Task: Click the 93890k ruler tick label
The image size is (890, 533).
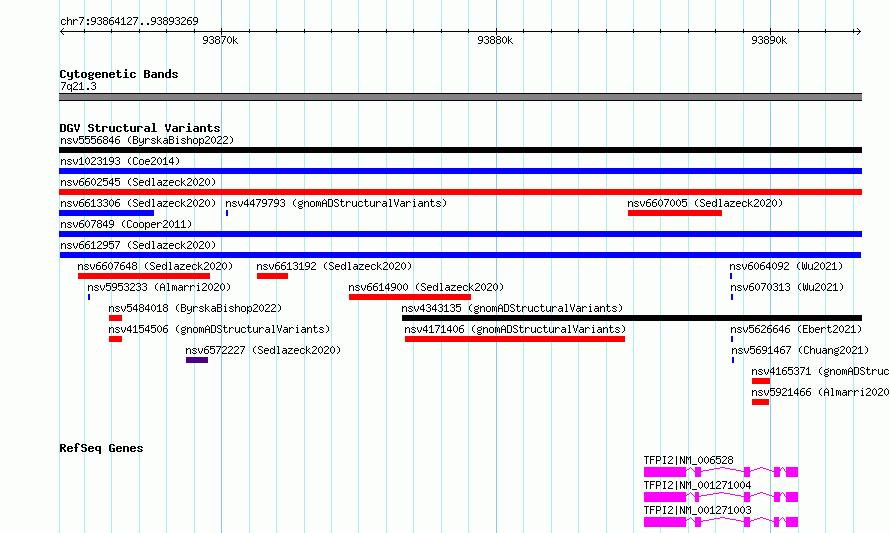Action: (769, 40)
